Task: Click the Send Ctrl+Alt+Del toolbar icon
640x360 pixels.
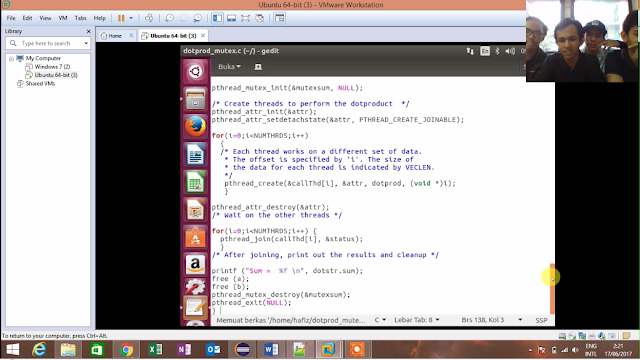Action: [x=149, y=18]
